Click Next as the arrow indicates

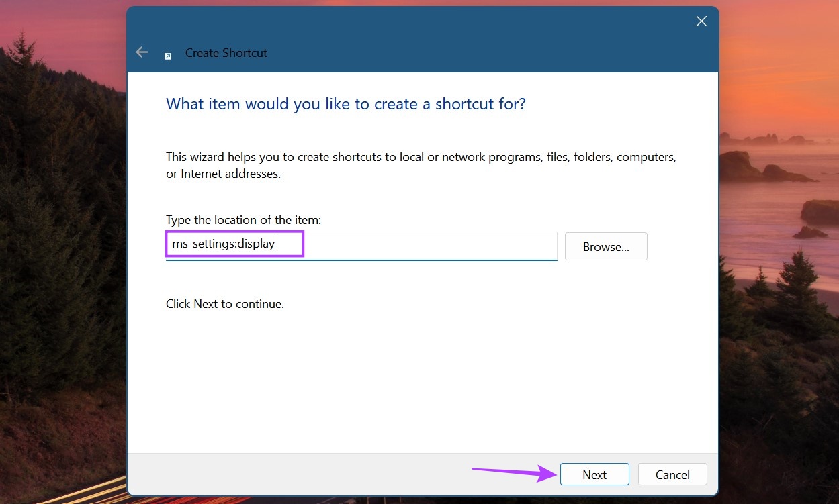click(594, 474)
